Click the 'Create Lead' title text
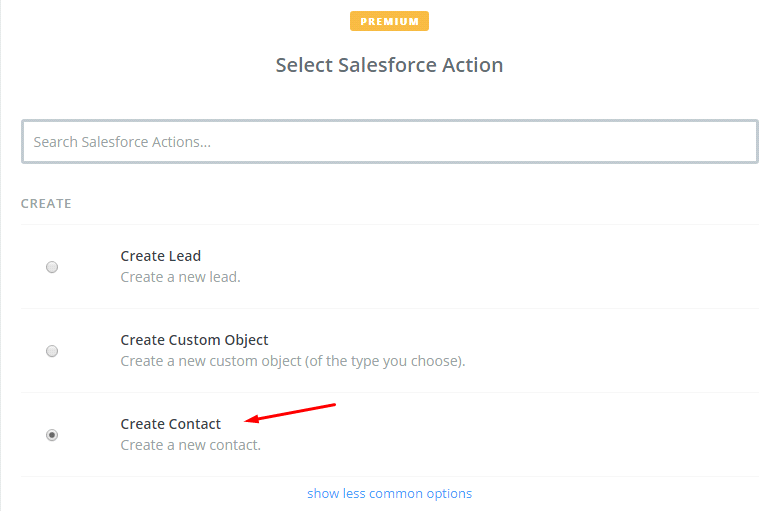The height and width of the screenshot is (511, 778). coord(161,256)
